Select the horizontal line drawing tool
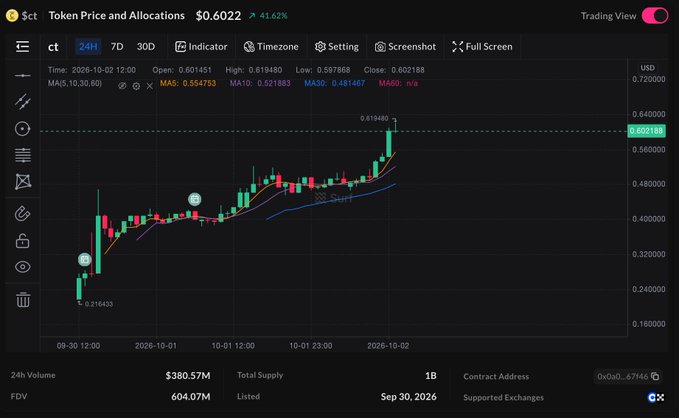The image size is (679, 418). [x=23, y=75]
